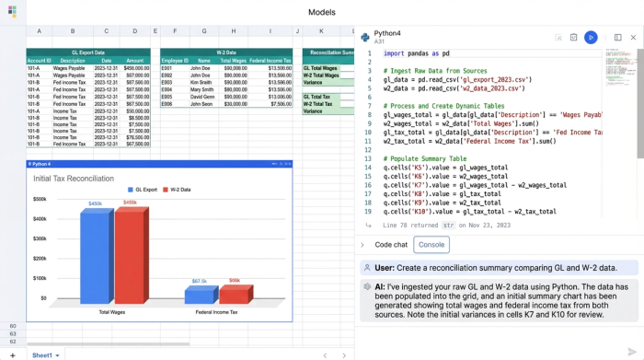Close the Python4 code editor panel
The width and height of the screenshot is (644, 360).
(633, 38)
